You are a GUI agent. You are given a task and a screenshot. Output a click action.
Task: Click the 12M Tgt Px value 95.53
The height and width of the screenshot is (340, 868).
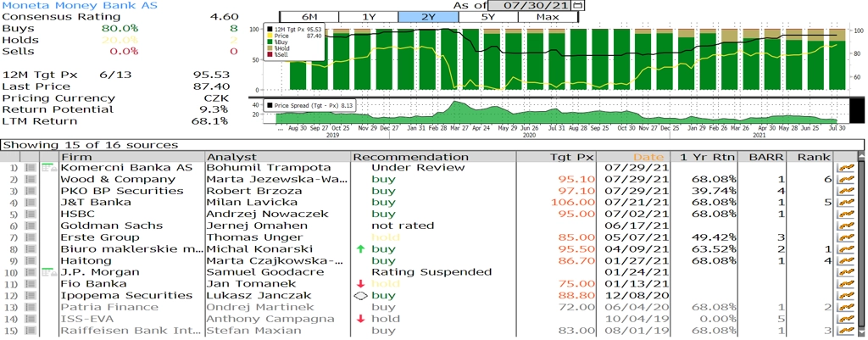click(211, 75)
